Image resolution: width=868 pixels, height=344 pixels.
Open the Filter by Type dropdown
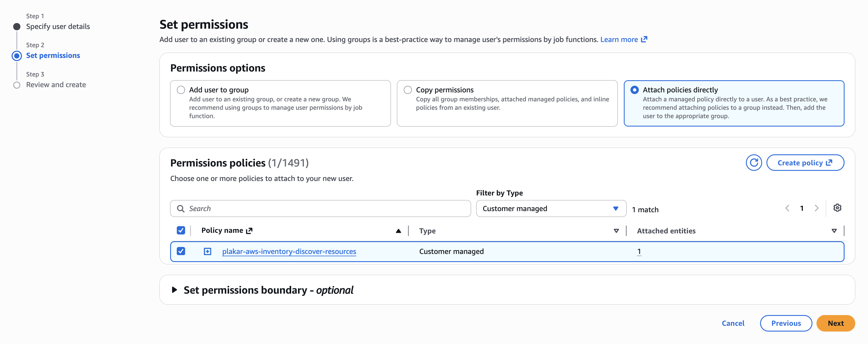click(x=551, y=209)
